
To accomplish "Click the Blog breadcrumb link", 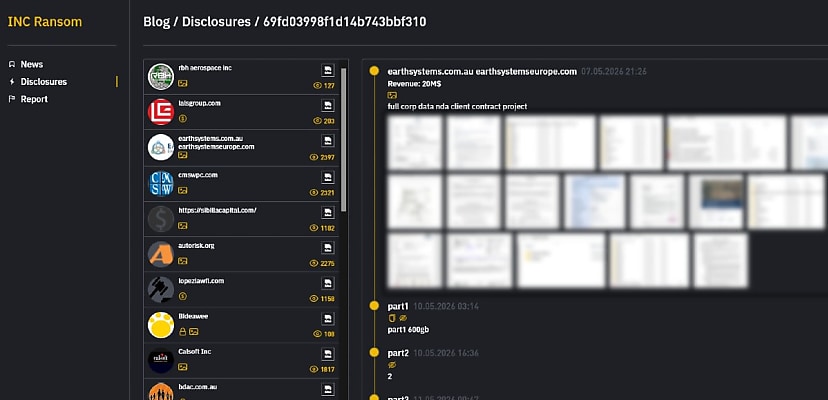I will click(156, 22).
